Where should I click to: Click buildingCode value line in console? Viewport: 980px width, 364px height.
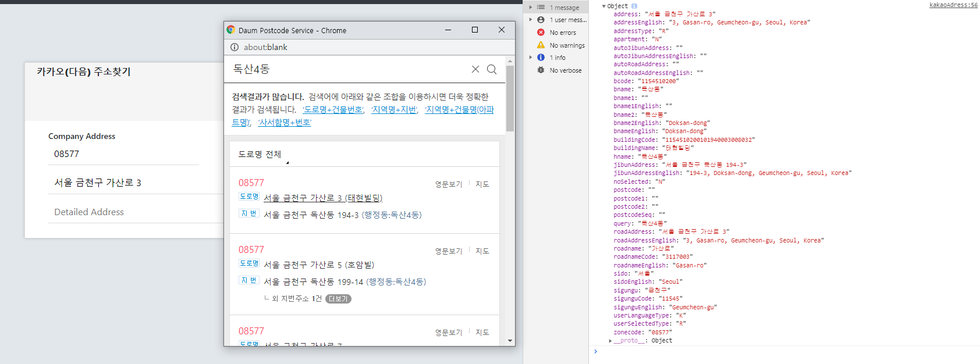684,140
